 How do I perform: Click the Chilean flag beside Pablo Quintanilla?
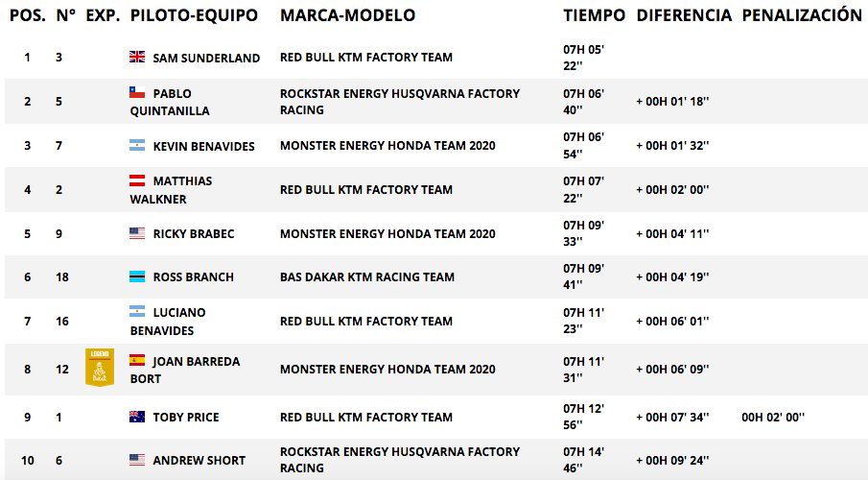(137, 92)
